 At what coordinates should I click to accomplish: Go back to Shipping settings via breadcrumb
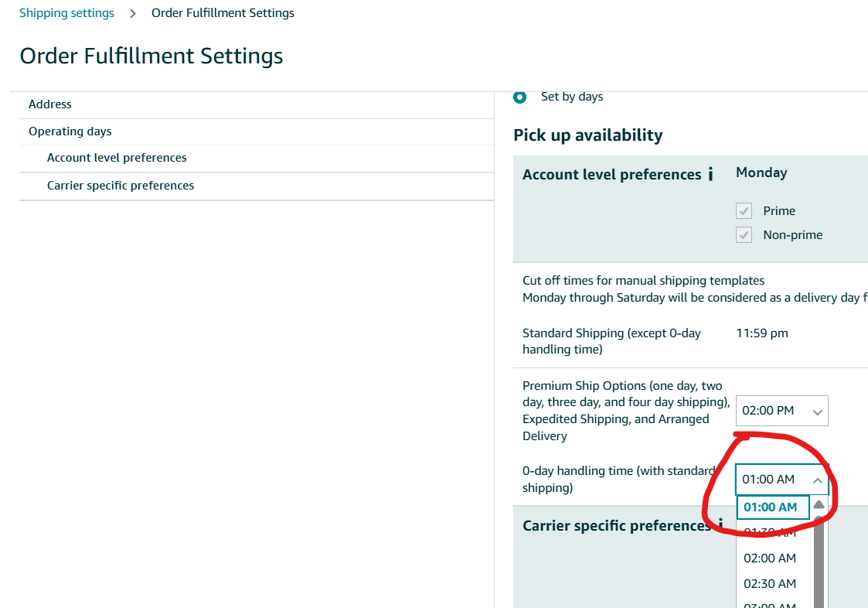66,13
